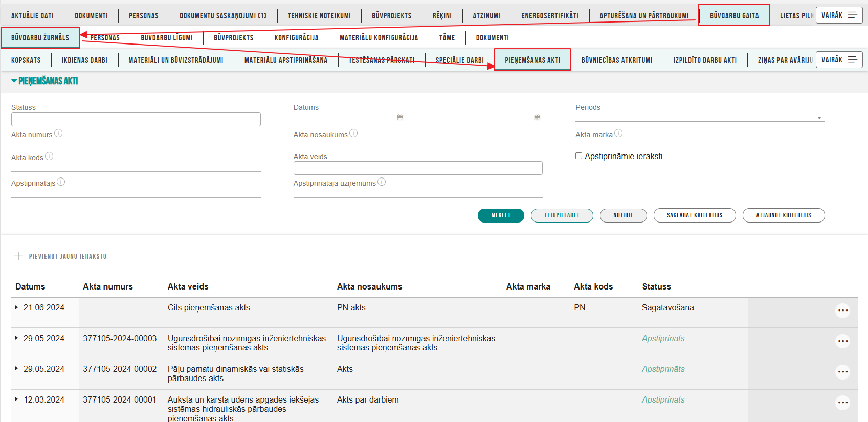Image resolution: width=868 pixels, height=422 pixels.
Task: Open the Periods dropdown
Action: tap(700, 117)
